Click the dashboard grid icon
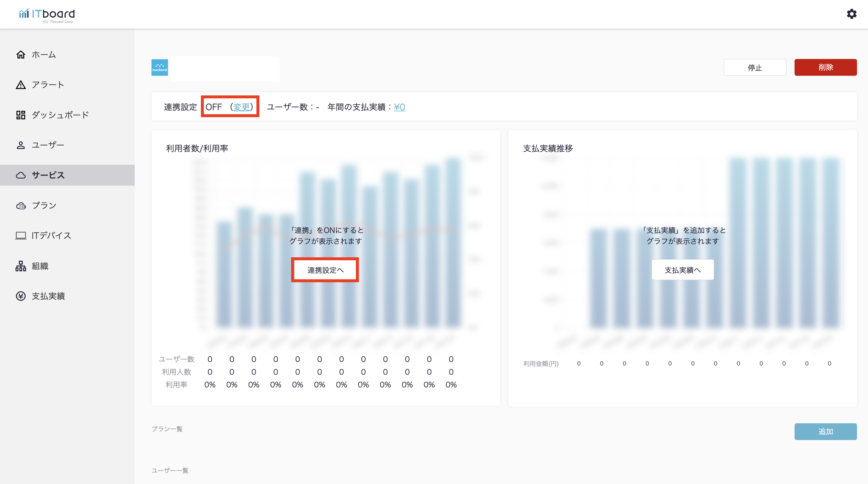 pyautogui.click(x=21, y=115)
